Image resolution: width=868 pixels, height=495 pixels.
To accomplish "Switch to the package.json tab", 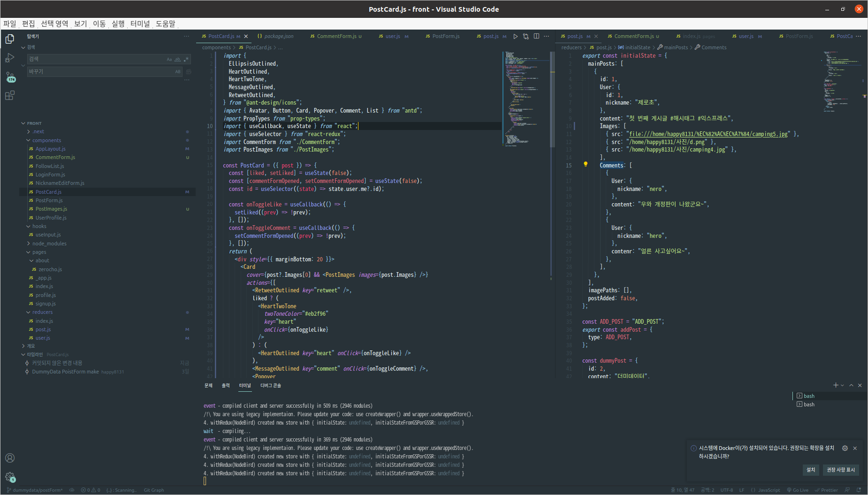I will pos(275,36).
